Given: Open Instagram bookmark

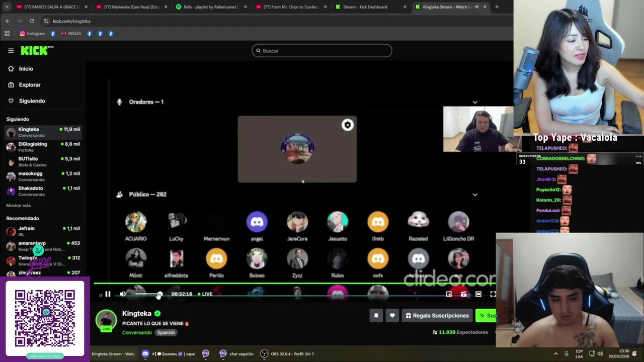Looking at the screenshot, I should coord(32,34).
